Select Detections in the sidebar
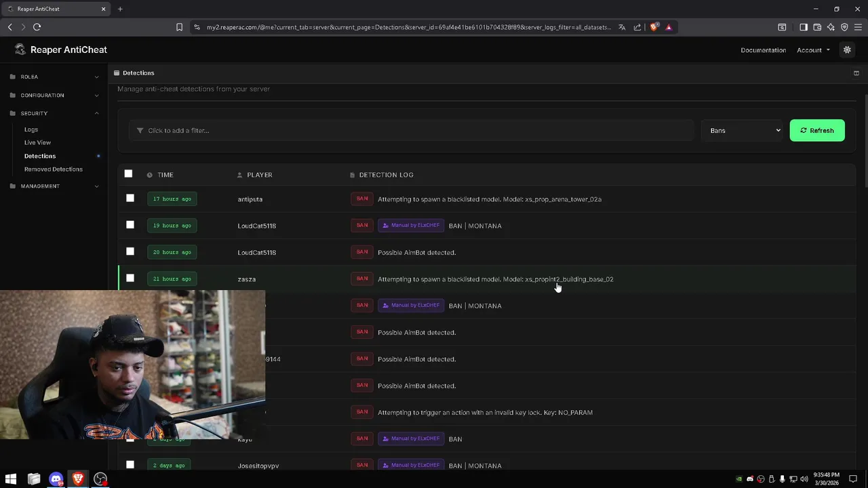Image resolution: width=868 pixels, height=488 pixels. (x=40, y=156)
